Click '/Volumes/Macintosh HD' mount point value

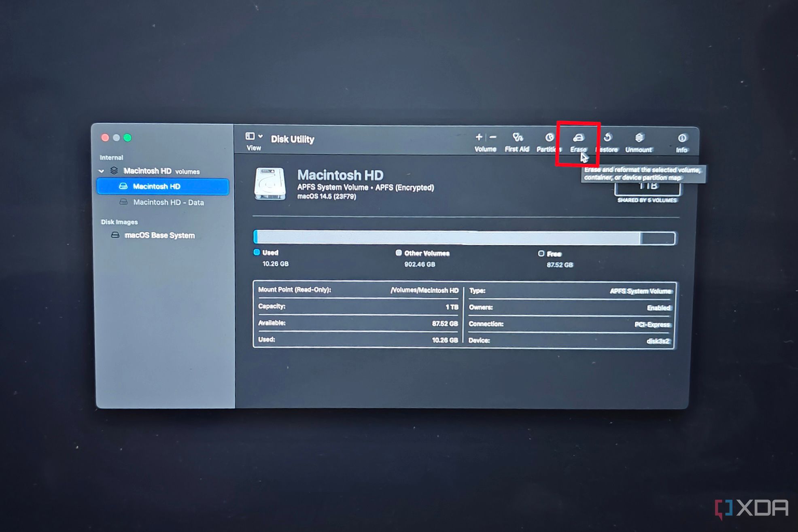tap(424, 290)
